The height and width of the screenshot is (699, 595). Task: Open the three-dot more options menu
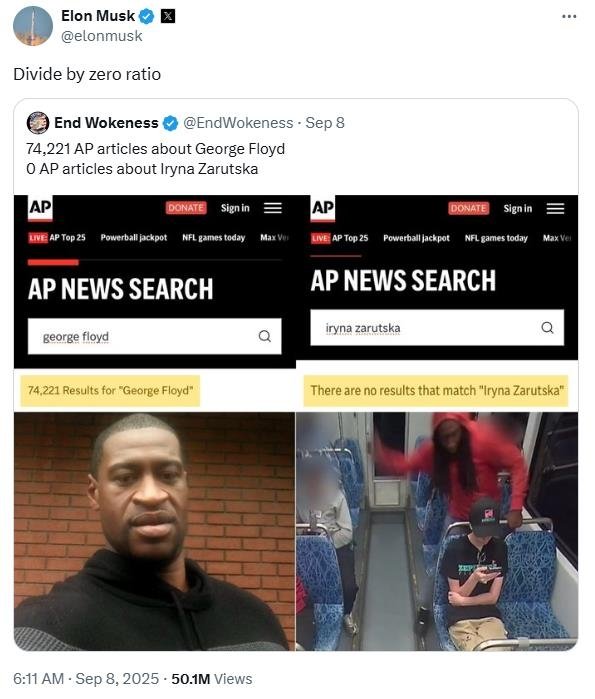569,16
